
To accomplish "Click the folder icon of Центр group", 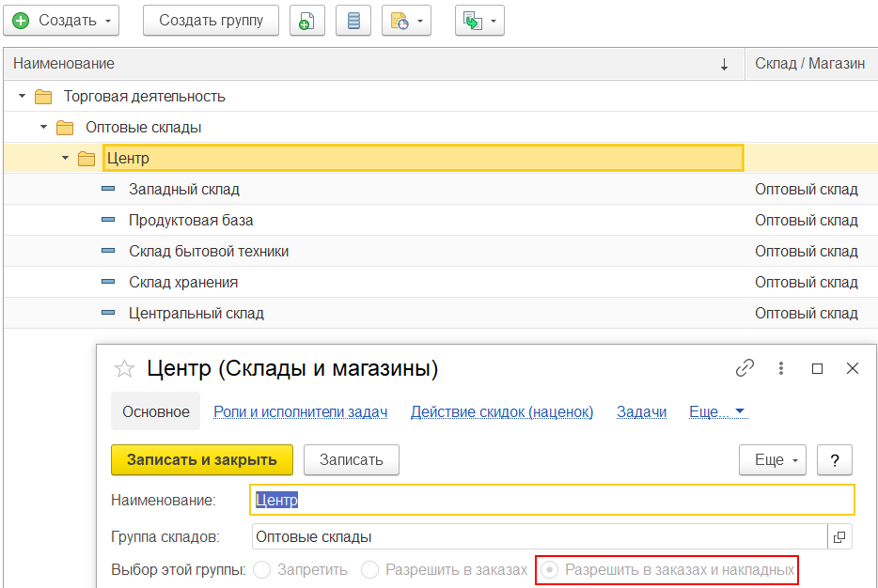I will click(x=86, y=159).
